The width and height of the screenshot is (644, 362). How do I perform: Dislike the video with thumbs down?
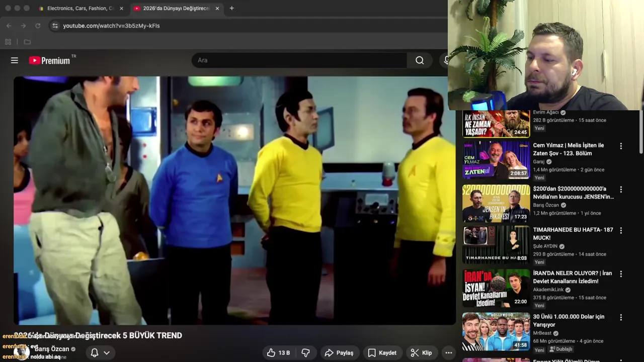[306, 353]
